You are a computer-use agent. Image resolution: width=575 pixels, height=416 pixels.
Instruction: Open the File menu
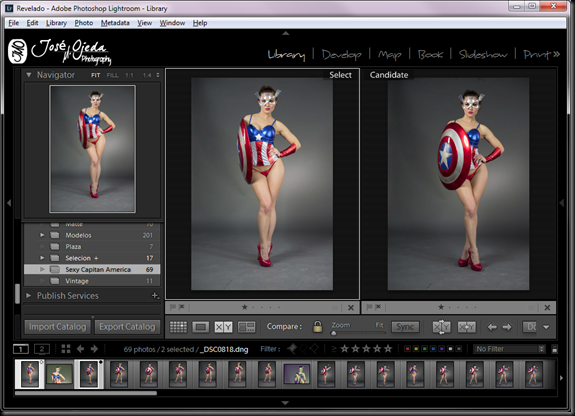tap(14, 23)
